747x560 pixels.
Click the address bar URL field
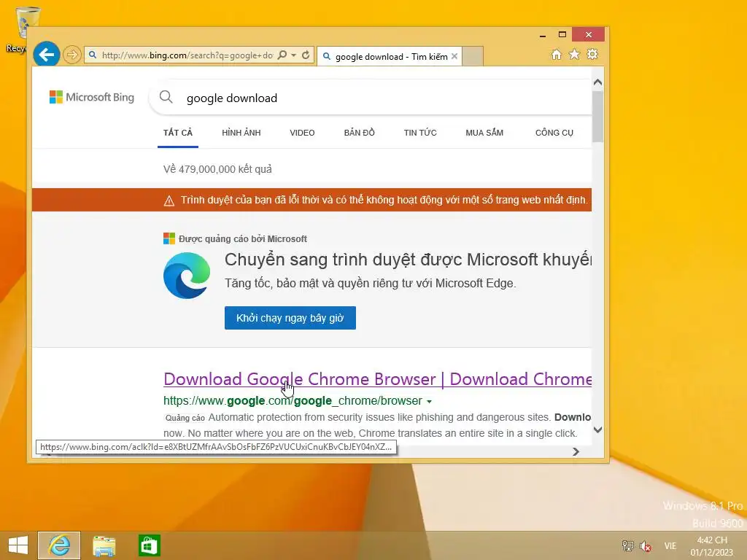click(x=187, y=55)
